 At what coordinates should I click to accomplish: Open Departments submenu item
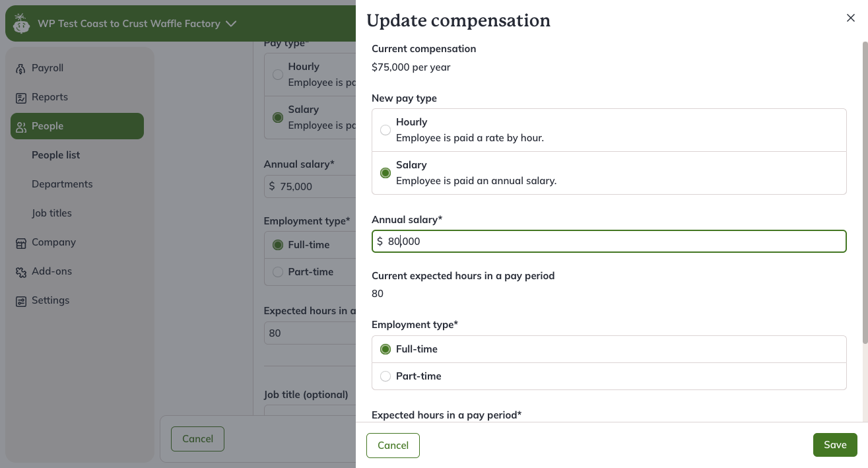(62, 184)
